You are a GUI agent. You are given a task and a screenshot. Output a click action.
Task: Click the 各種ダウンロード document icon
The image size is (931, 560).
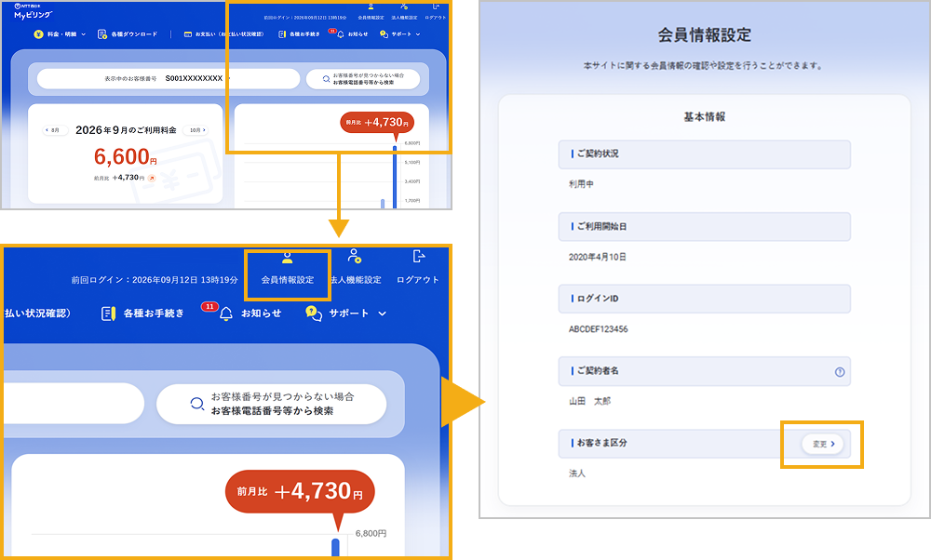[102, 34]
